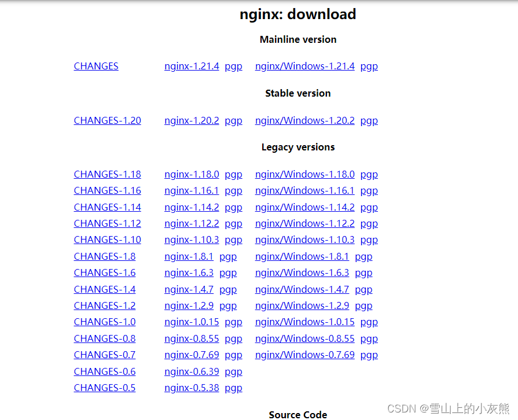Download nginx/Windows-1.16.1
Viewport: 518px width, 420px height.
coord(304,190)
